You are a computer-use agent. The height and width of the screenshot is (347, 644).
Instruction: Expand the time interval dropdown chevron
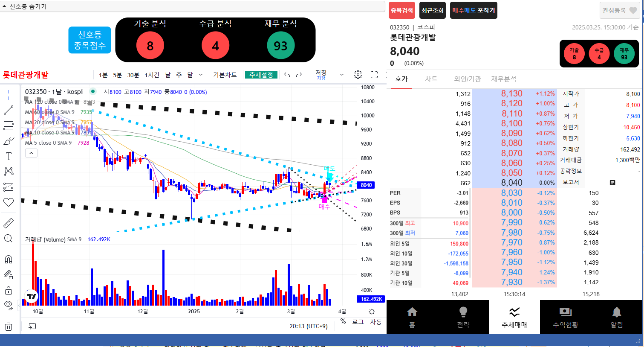coord(201,75)
